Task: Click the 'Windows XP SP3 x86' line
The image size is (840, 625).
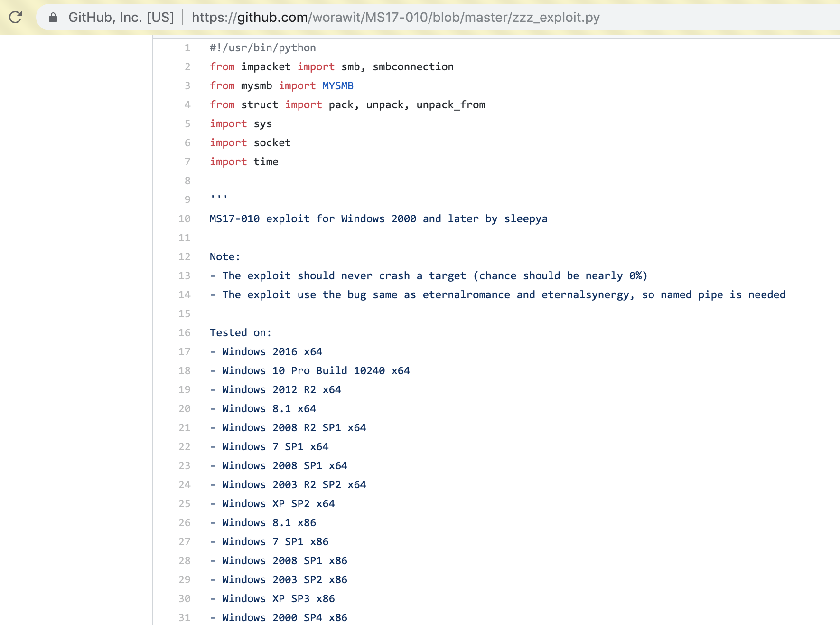Action: pos(272,599)
